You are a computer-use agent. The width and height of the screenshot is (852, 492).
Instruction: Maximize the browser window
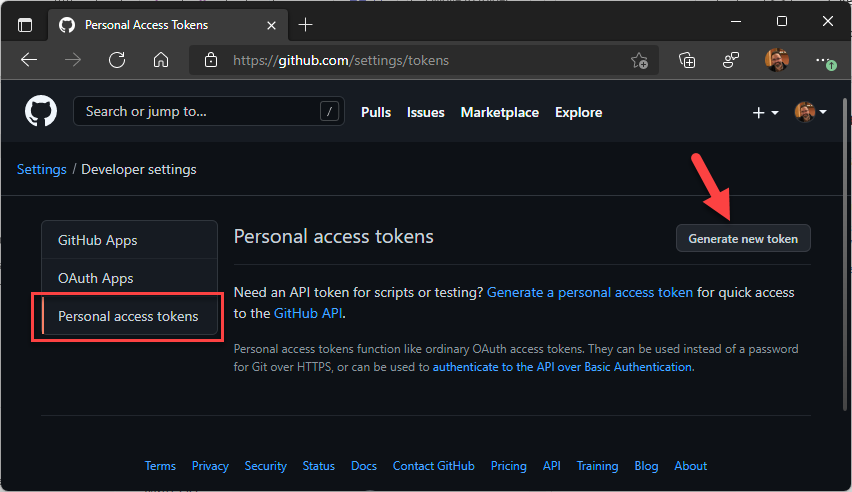781,21
